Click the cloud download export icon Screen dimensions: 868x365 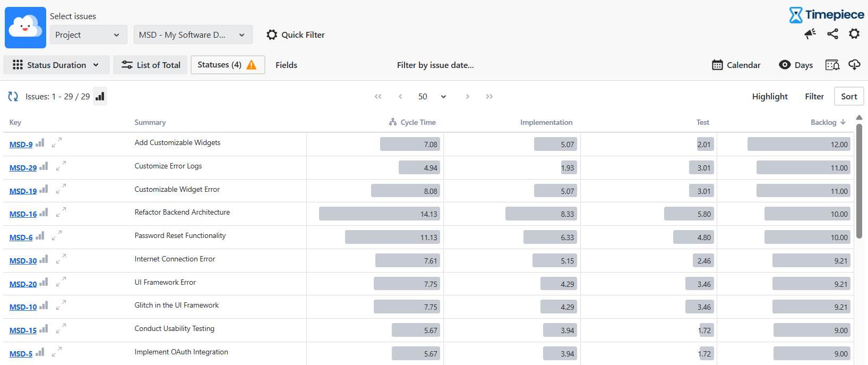pyautogui.click(x=854, y=65)
